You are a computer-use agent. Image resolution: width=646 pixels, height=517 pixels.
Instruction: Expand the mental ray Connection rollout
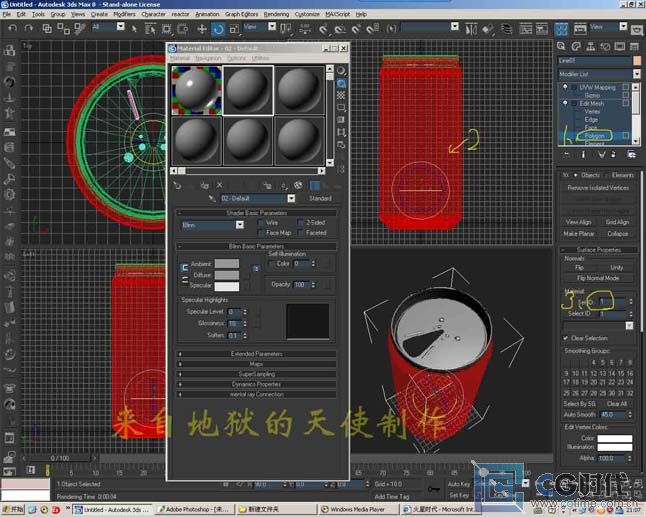pyautogui.click(x=256, y=394)
